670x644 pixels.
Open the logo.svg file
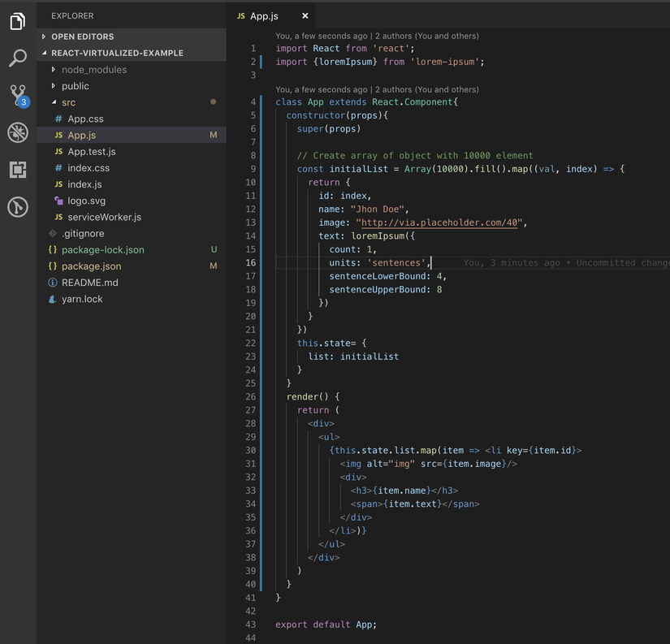pyautogui.click(x=86, y=201)
